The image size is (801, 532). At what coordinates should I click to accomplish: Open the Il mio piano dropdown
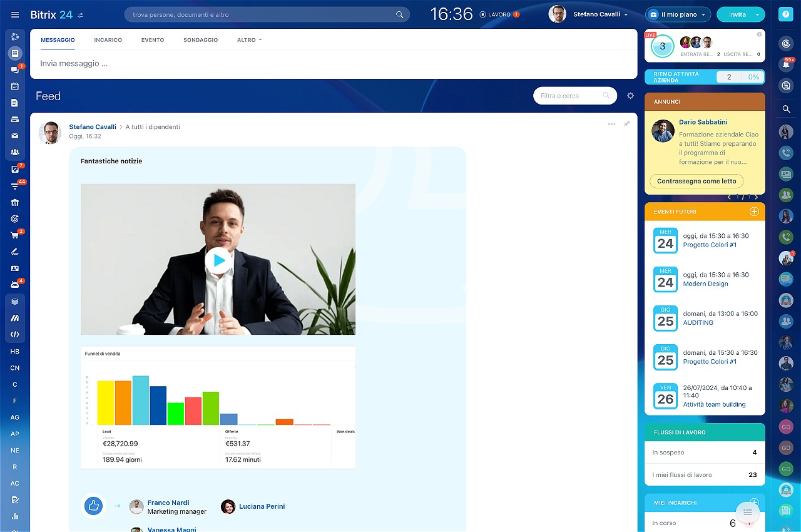point(678,14)
